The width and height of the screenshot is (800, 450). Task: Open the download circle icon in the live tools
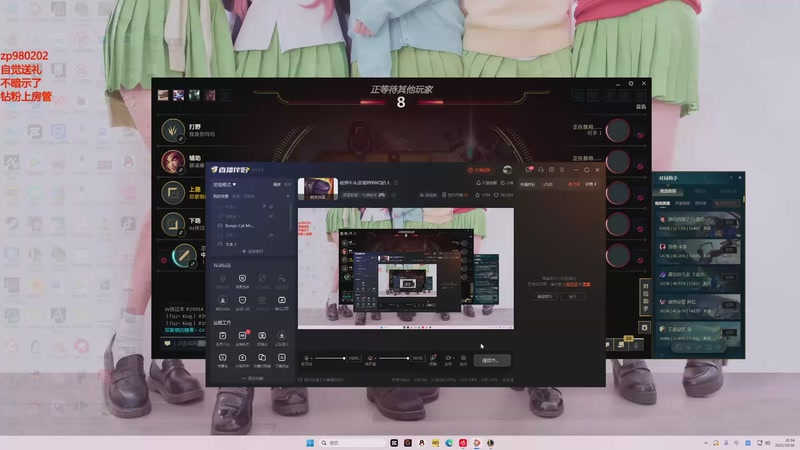pyautogui.click(x=281, y=336)
